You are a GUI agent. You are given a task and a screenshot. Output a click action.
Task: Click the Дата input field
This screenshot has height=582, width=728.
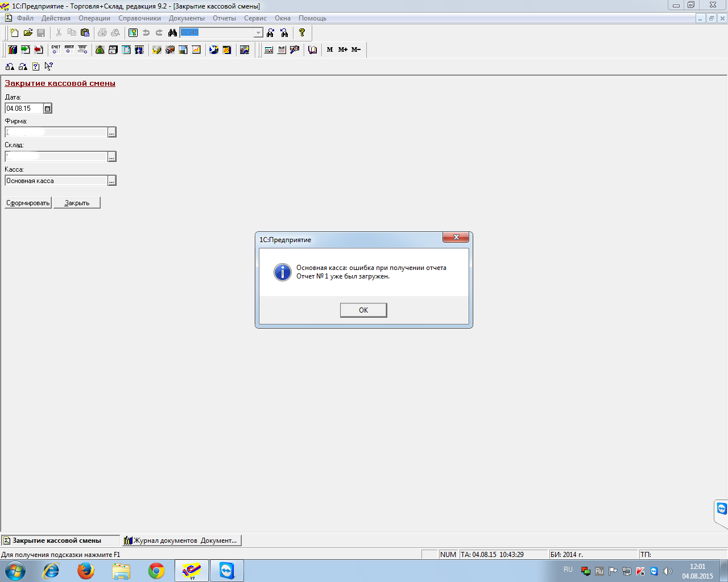24,109
